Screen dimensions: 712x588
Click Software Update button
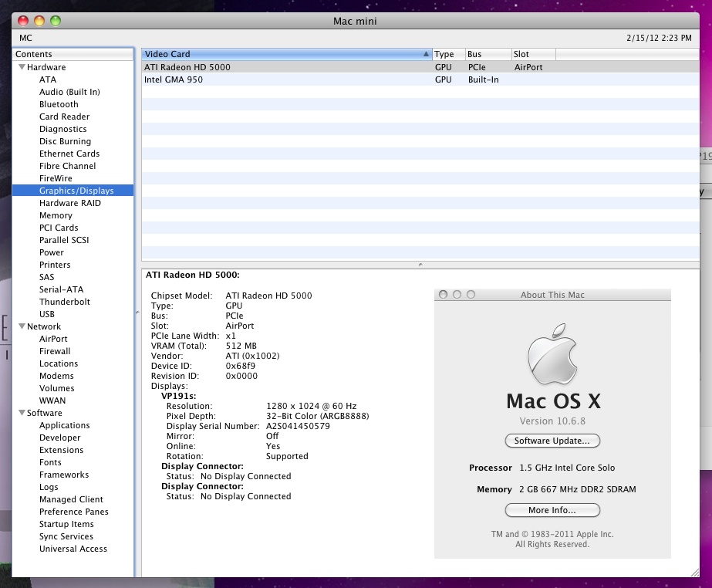click(x=552, y=441)
